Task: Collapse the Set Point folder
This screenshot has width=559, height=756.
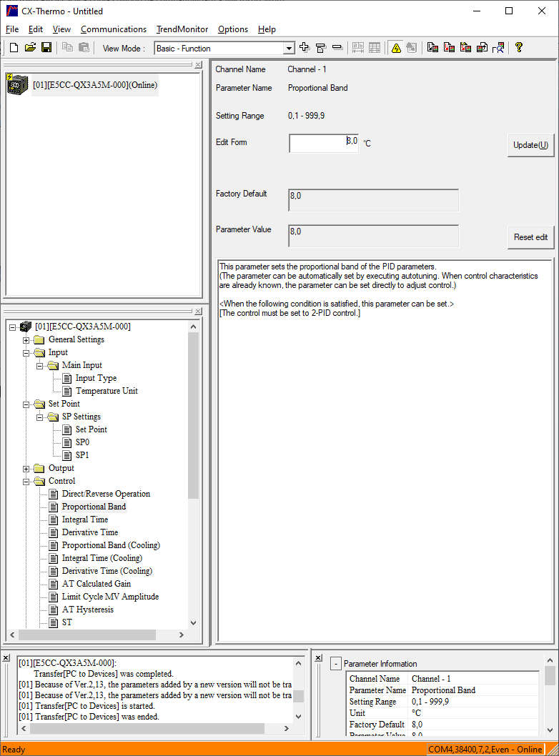Action: click(26, 404)
